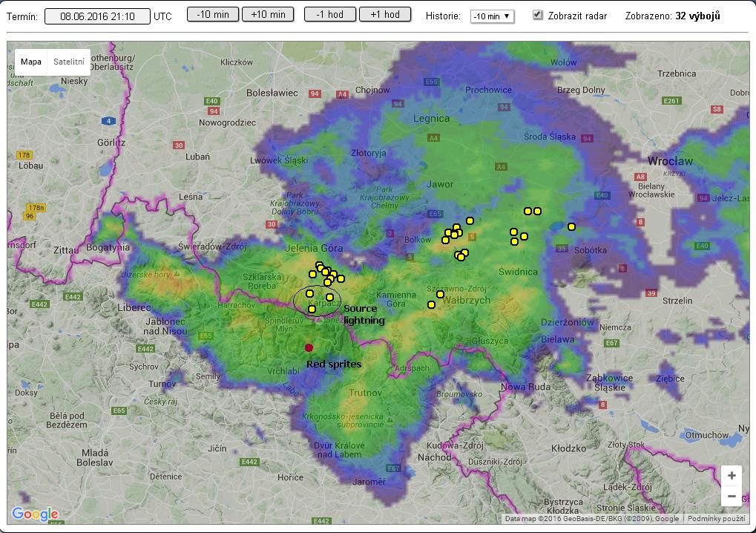The image size is (756, 533).
Task: Click the Nowogrodziec town label
Action: (x=227, y=122)
